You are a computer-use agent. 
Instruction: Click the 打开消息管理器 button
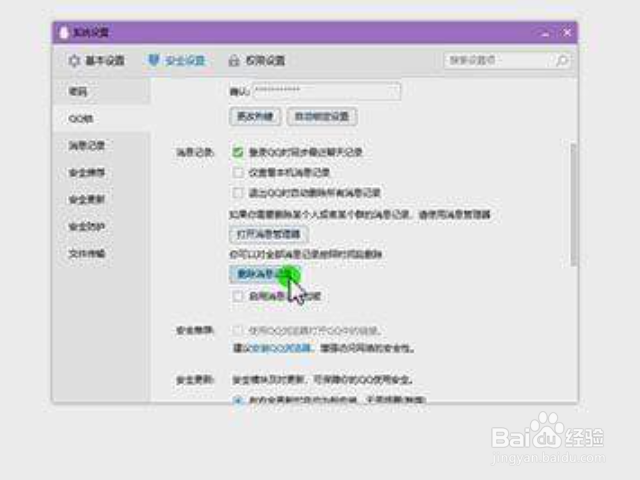(x=269, y=234)
